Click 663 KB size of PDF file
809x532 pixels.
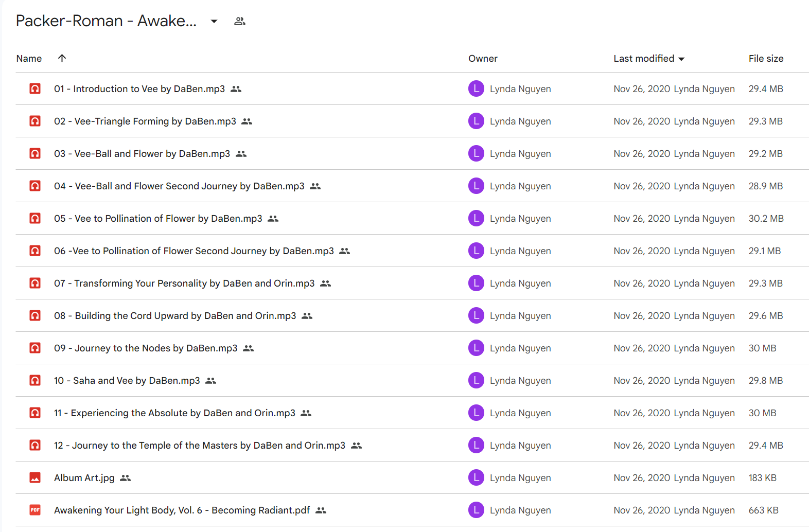click(763, 510)
